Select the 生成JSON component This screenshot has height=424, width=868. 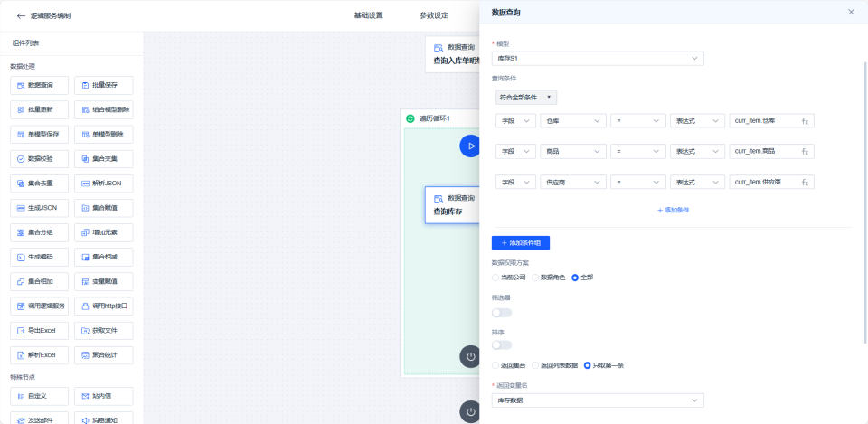pyautogui.click(x=39, y=208)
